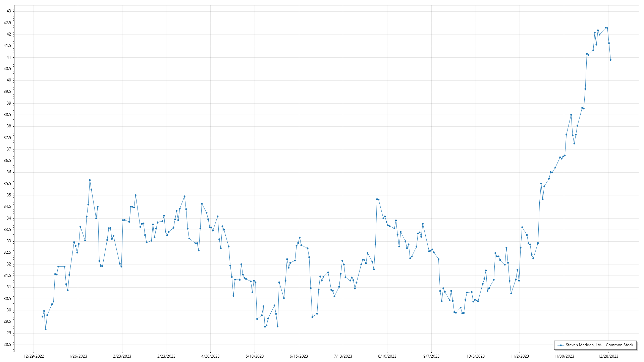Screen dimensions: 644x362
Task: Click the lowest data point near 29.2 in January
Action: [x=46, y=329]
